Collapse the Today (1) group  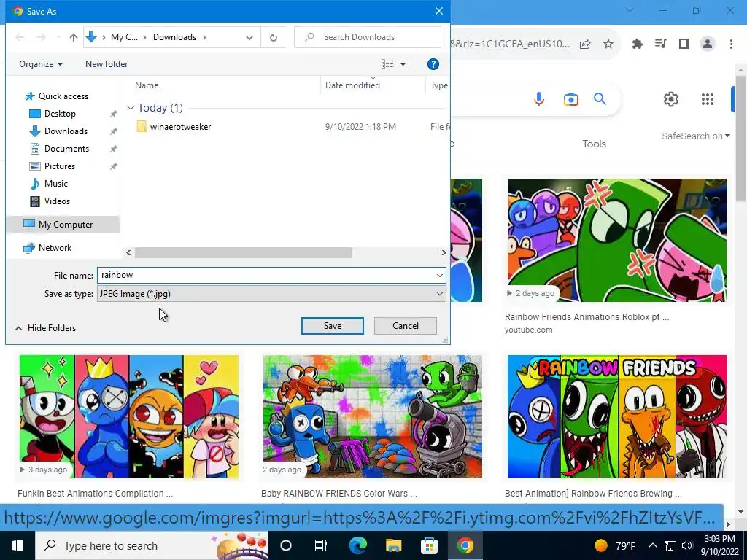pyautogui.click(x=131, y=108)
